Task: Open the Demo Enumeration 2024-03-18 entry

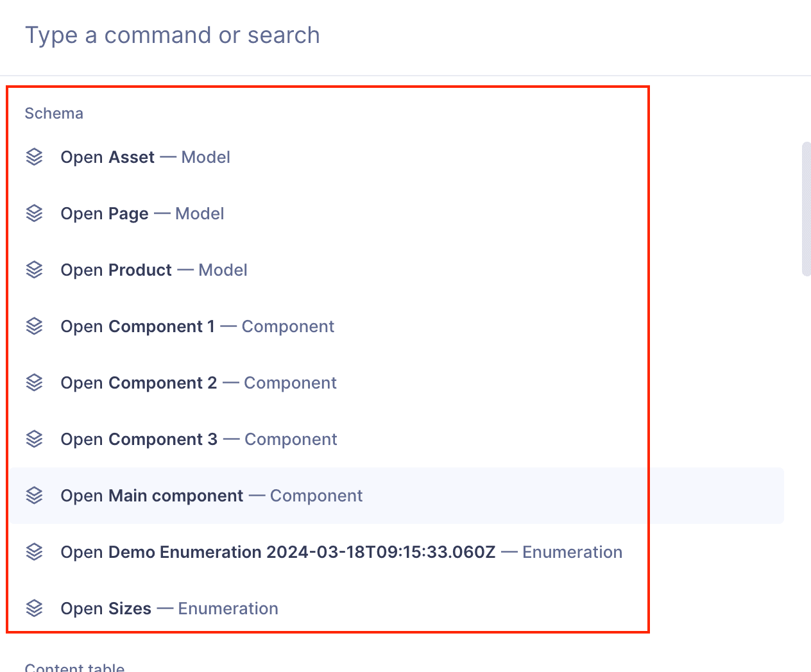Action: point(341,551)
